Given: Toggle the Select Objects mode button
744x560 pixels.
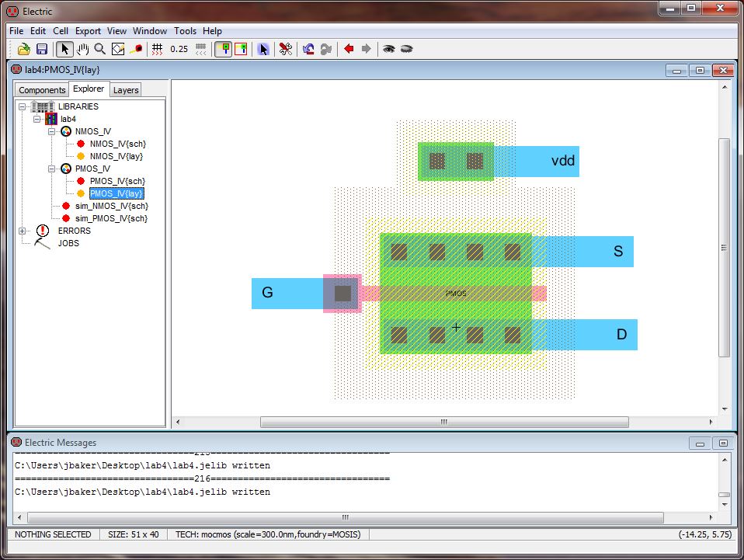Looking at the screenshot, I should (263, 49).
